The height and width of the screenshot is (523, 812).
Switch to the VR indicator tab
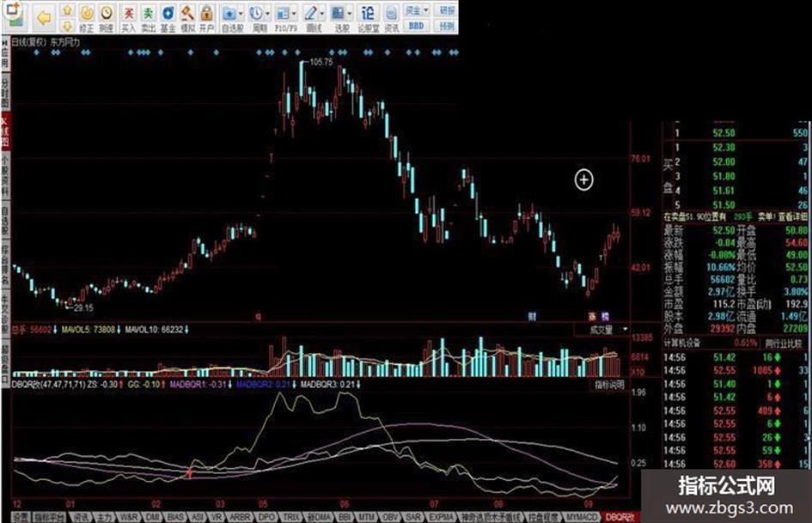216,517
